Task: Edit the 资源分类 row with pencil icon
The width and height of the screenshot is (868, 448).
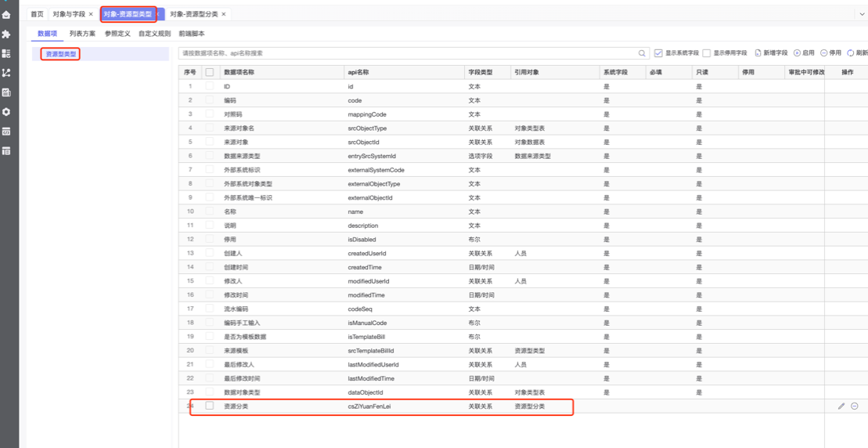Action: [841, 406]
